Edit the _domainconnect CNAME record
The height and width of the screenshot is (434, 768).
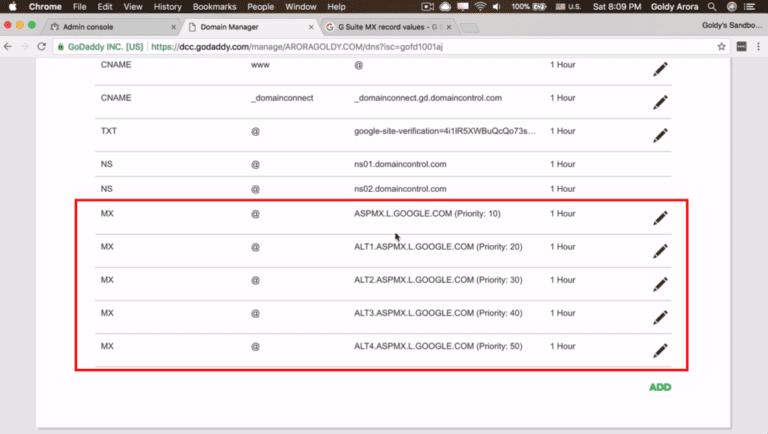[660, 102]
